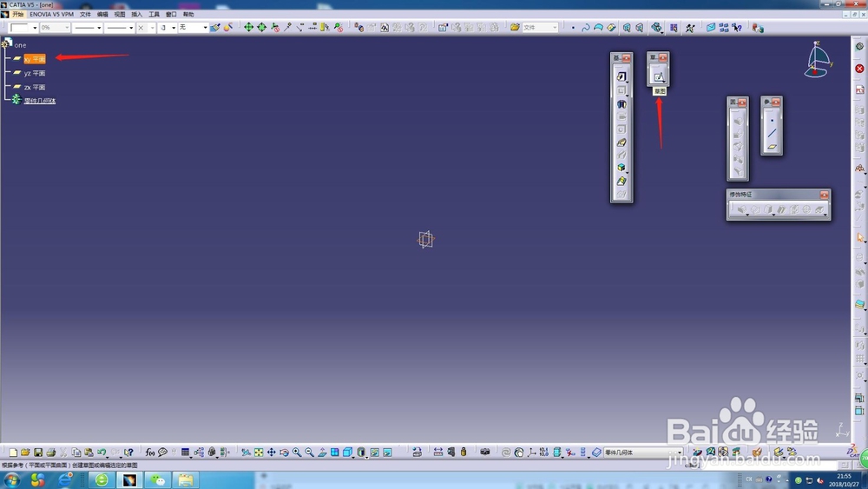Open the 帮助 (Help) menu
The height and width of the screenshot is (489, 868).
(188, 15)
